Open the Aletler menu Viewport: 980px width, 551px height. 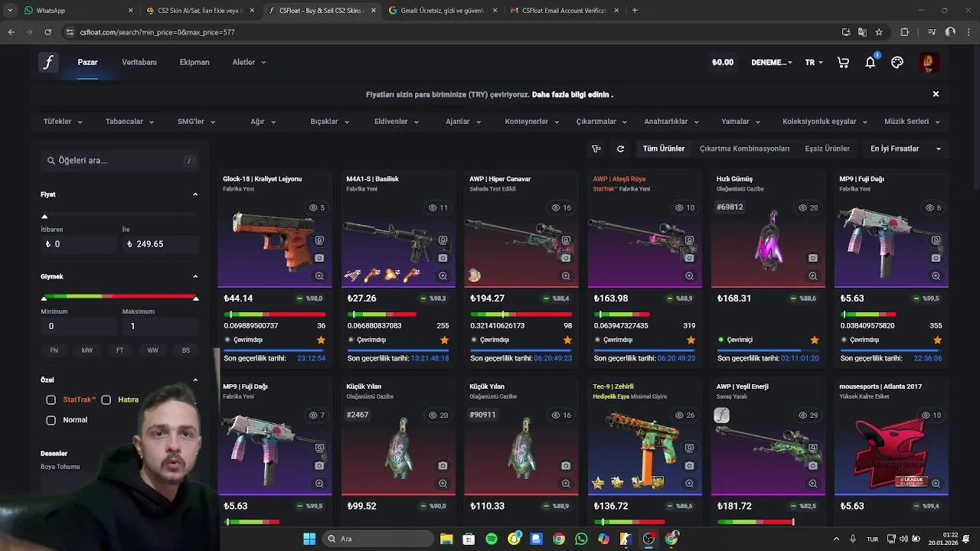[249, 62]
